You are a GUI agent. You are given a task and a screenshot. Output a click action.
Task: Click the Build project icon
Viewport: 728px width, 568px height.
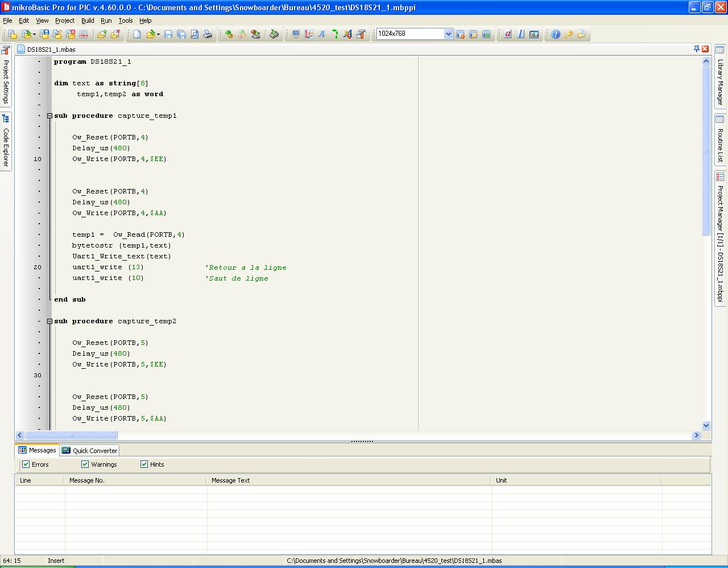click(x=229, y=34)
